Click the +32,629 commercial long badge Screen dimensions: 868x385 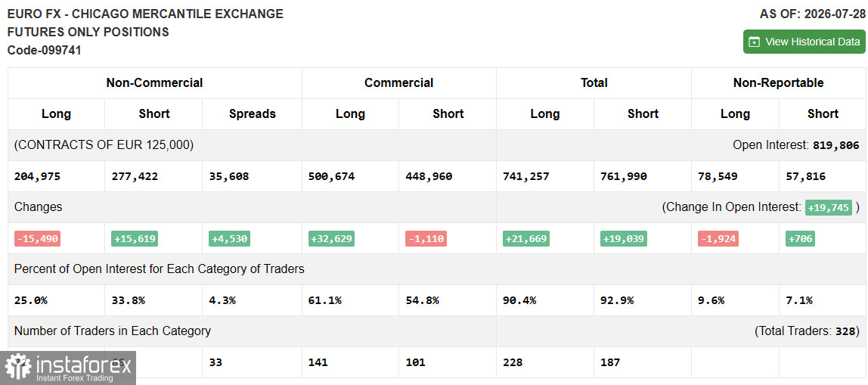(331, 239)
